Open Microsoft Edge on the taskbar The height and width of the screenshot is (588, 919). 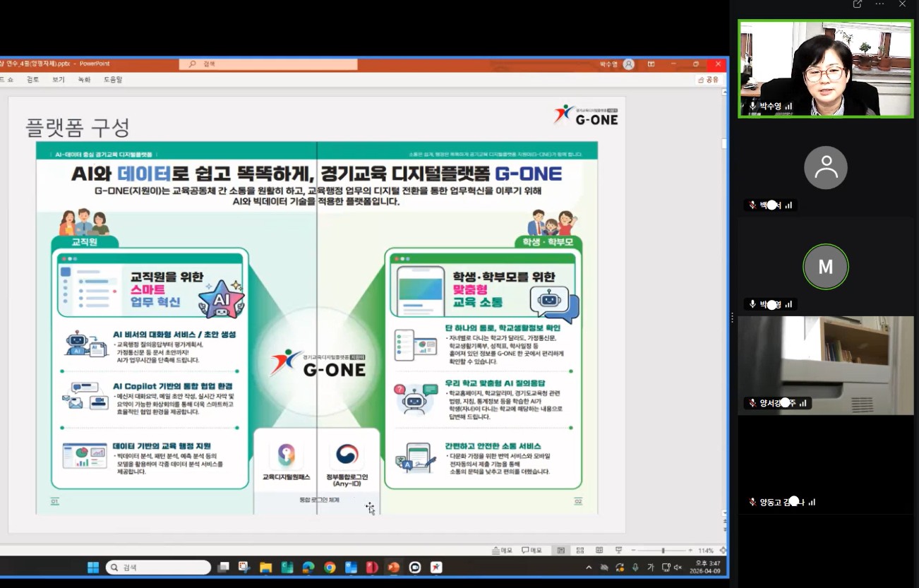pos(308,568)
